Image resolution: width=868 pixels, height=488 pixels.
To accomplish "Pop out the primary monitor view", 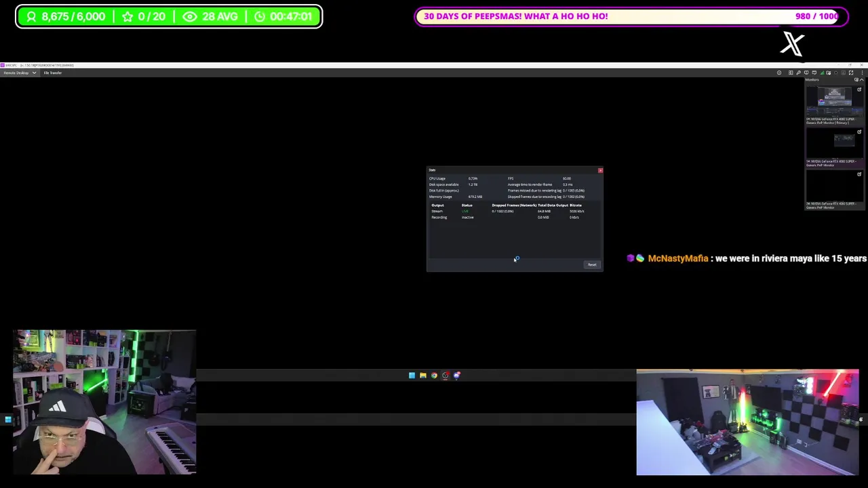I will coord(859,89).
